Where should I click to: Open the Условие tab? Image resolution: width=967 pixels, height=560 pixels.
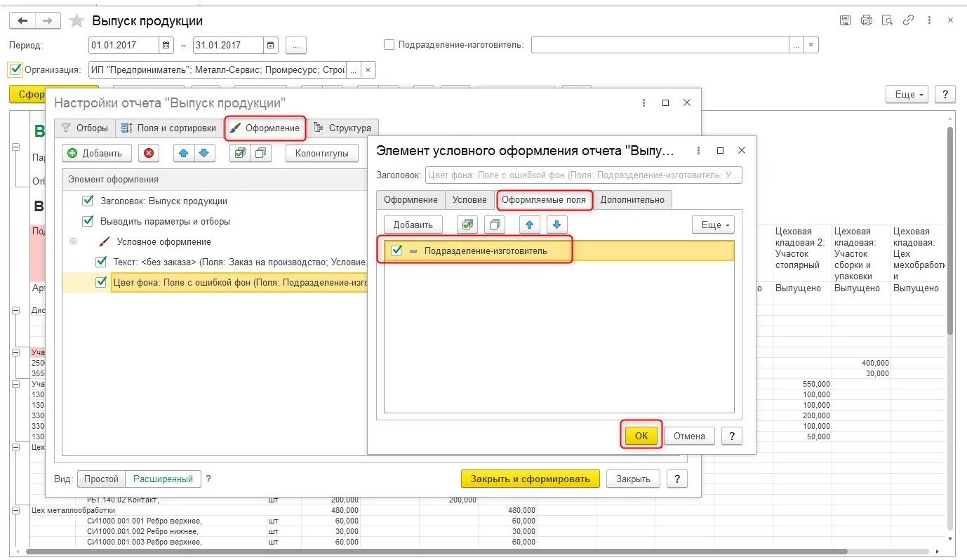click(469, 199)
